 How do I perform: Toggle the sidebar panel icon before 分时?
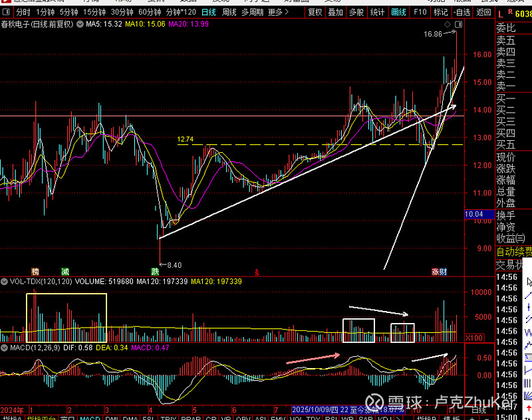(x=6, y=13)
